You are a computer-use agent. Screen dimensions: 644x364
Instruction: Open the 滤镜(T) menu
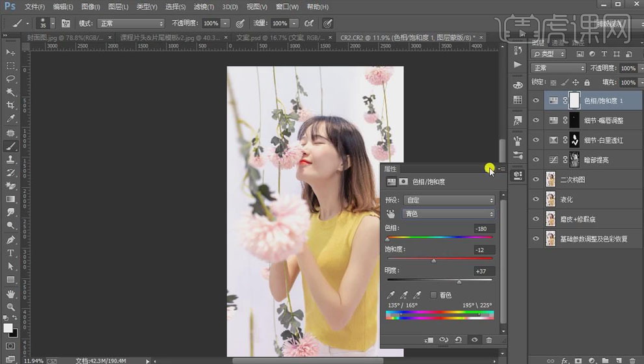203,6
